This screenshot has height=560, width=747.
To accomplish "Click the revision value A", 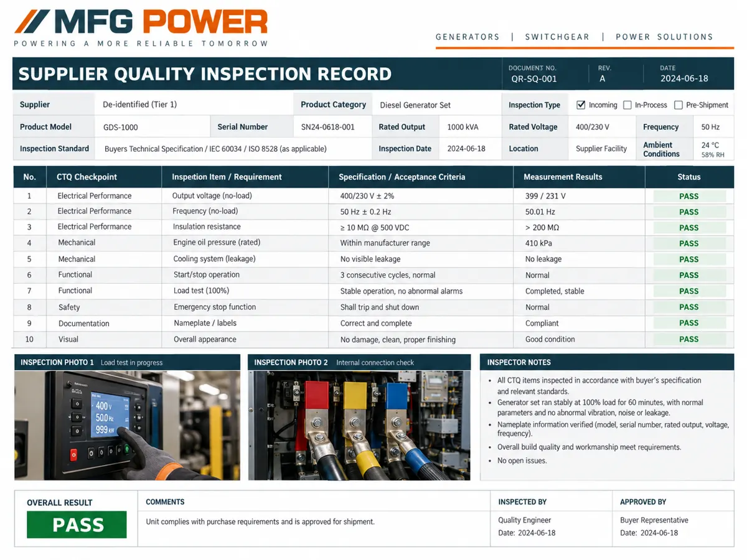I will click(x=602, y=79).
